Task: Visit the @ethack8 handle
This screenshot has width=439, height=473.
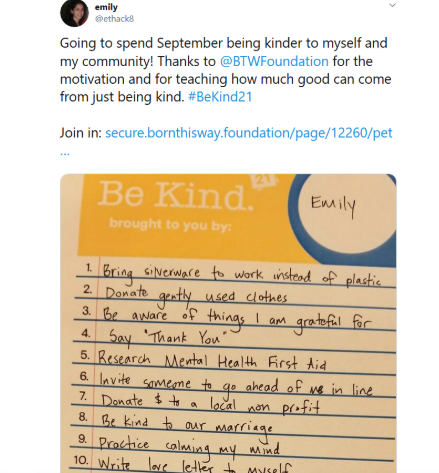Action: click(x=114, y=19)
